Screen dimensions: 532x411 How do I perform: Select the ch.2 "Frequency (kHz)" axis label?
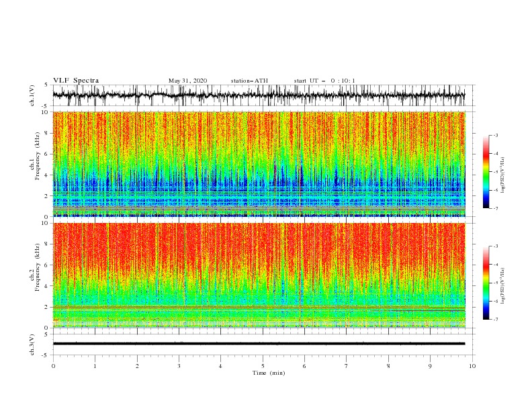pyautogui.click(x=38, y=267)
